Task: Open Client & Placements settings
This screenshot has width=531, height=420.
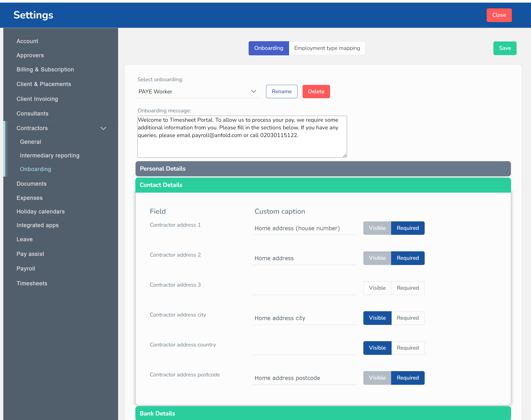Action: 44,84
